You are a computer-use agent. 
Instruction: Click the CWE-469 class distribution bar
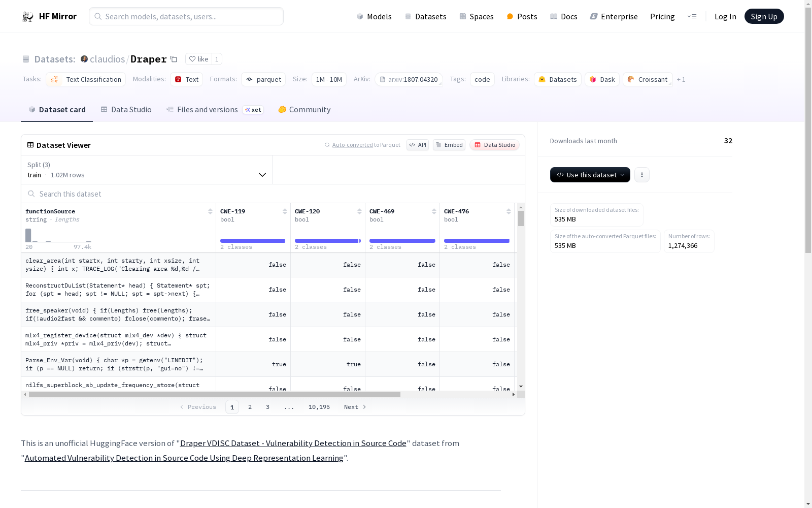click(402, 241)
